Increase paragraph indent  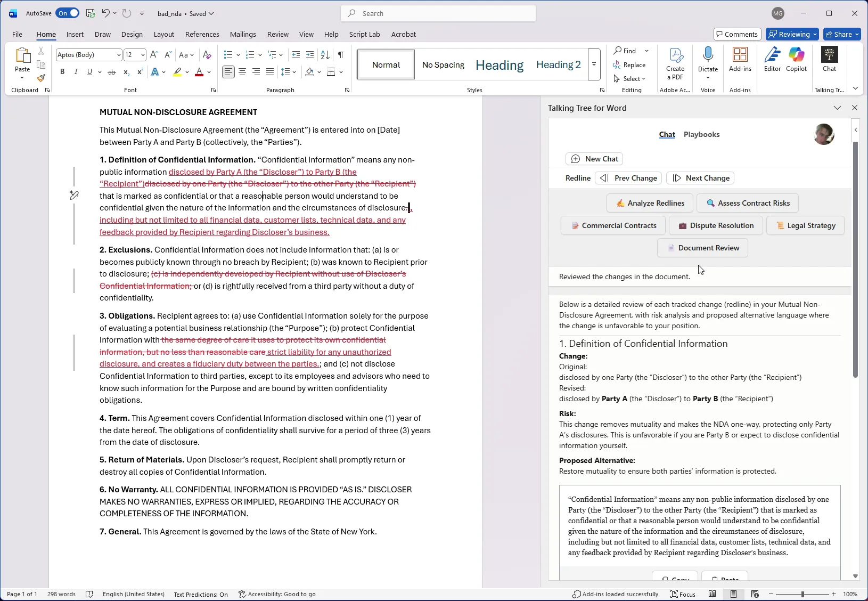tap(310, 55)
